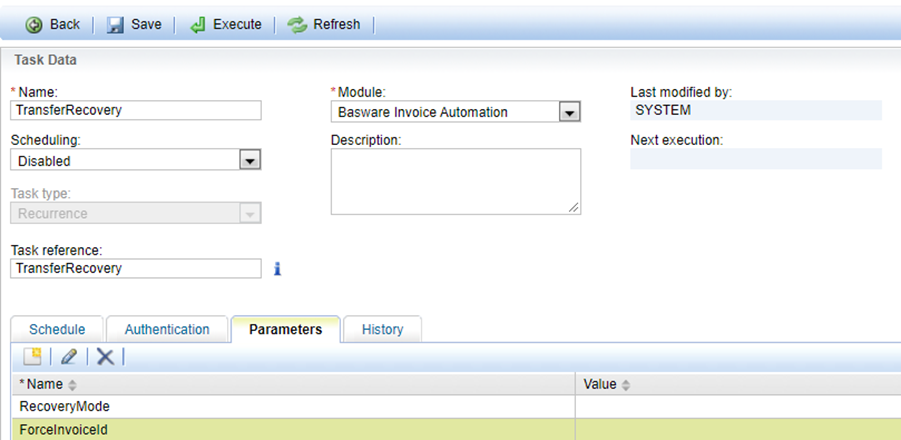The width and height of the screenshot is (901, 440).
Task: Click the Refresh arrows icon
Action: tap(297, 24)
